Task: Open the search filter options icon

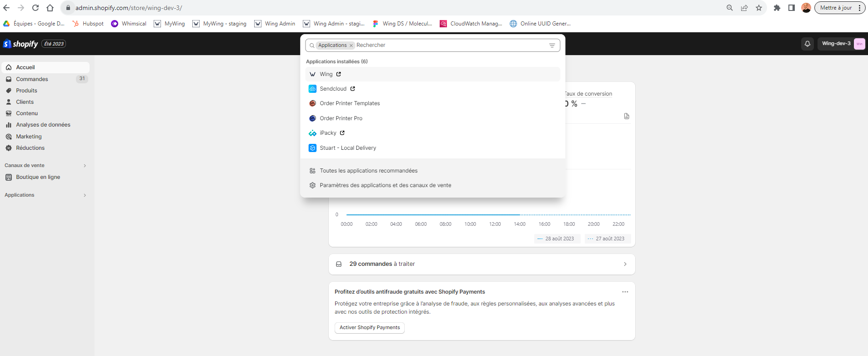Action: click(552, 46)
